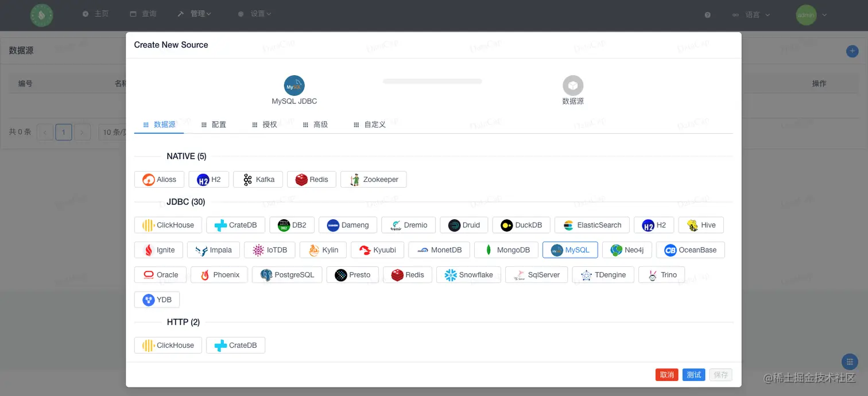Viewport: 868px width, 396px height.
Task: Choose CrateDB in the JDBC section
Action: (235, 225)
